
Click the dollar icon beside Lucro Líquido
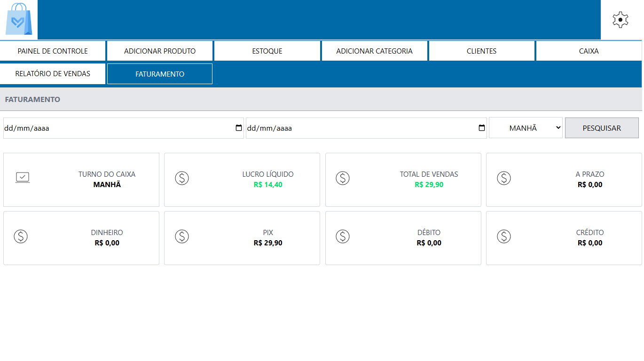click(182, 178)
